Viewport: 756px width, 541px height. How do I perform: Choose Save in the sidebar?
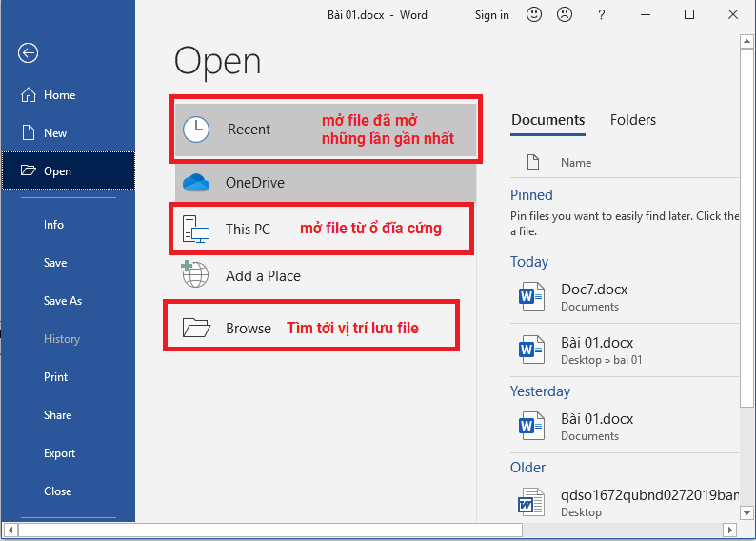pyautogui.click(x=69, y=263)
